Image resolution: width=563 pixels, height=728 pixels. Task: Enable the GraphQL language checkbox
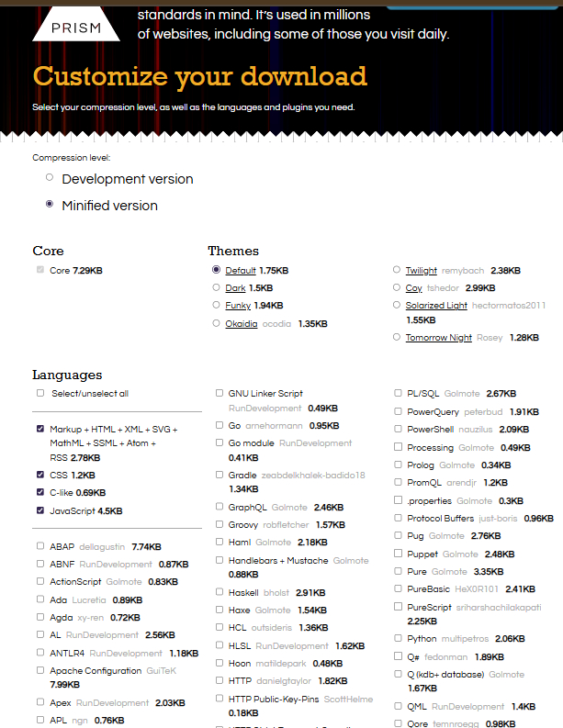[219, 507]
